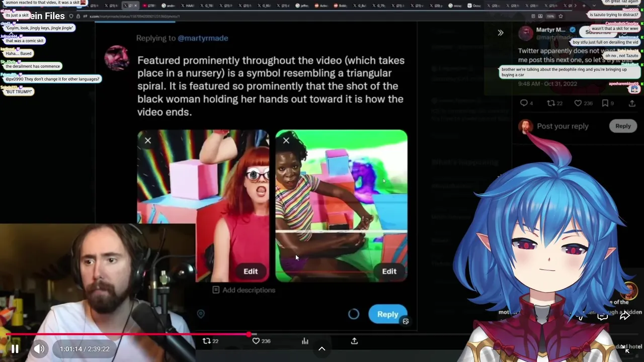Click the streamer webcam overlay
The width and height of the screenshot is (644, 362).
98,293
